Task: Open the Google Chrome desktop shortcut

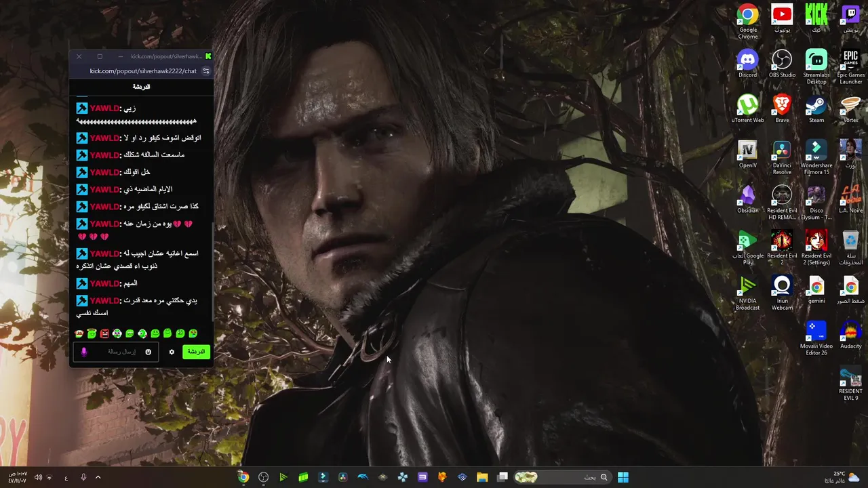Action: pos(748,22)
